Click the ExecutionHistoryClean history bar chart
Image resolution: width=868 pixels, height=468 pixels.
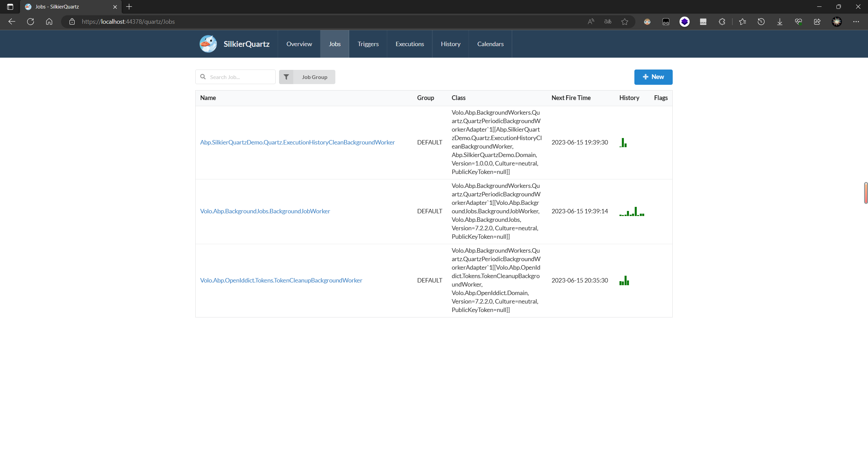pos(623,143)
